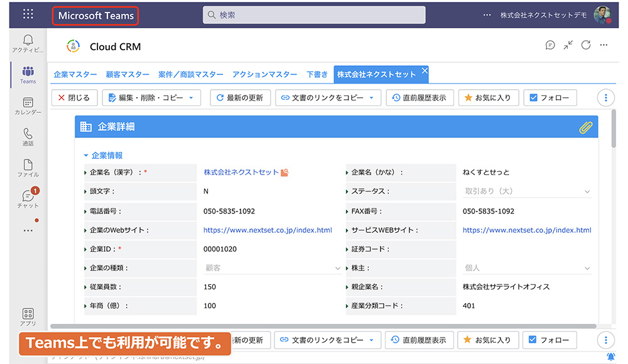Open the lower toolbar vertical dots menu
628x364 pixels.
605,340
